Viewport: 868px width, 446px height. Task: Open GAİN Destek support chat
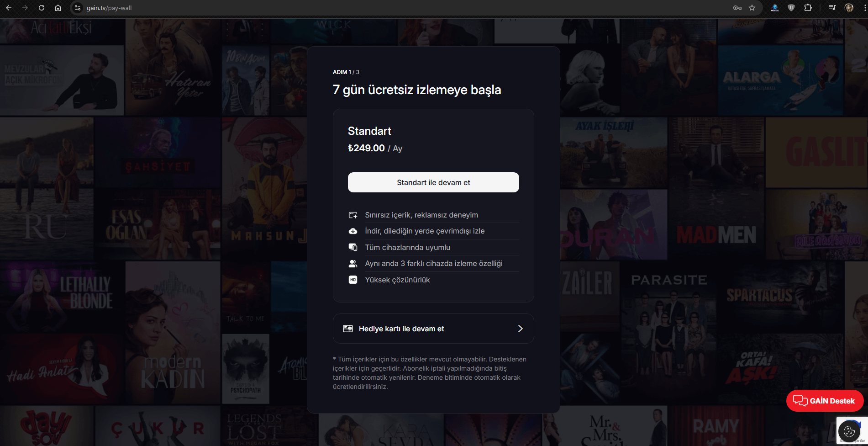tap(825, 401)
